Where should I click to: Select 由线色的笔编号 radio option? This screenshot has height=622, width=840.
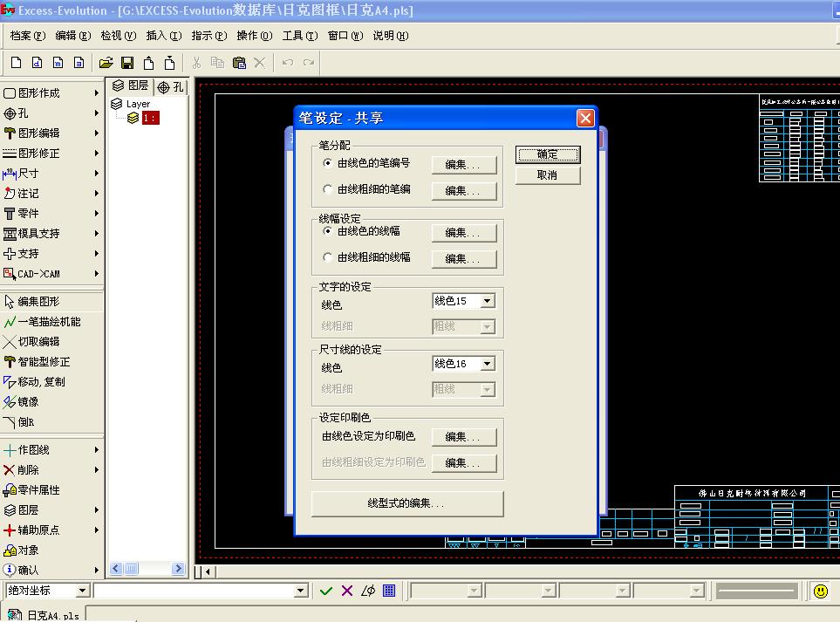(x=328, y=163)
